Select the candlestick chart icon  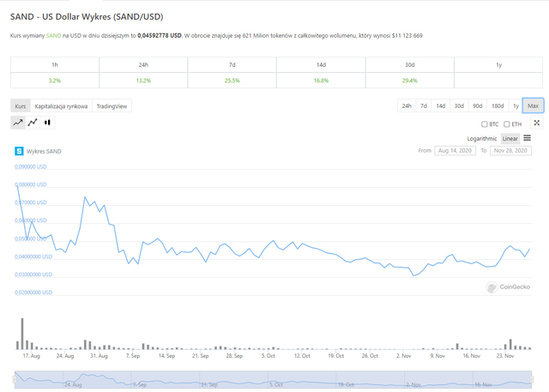(47, 123)
